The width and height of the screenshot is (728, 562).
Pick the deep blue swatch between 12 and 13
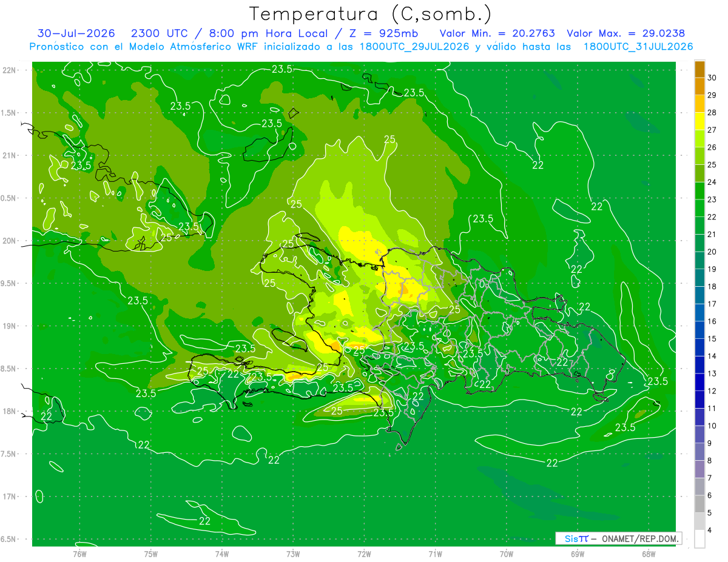click(699, 382)
